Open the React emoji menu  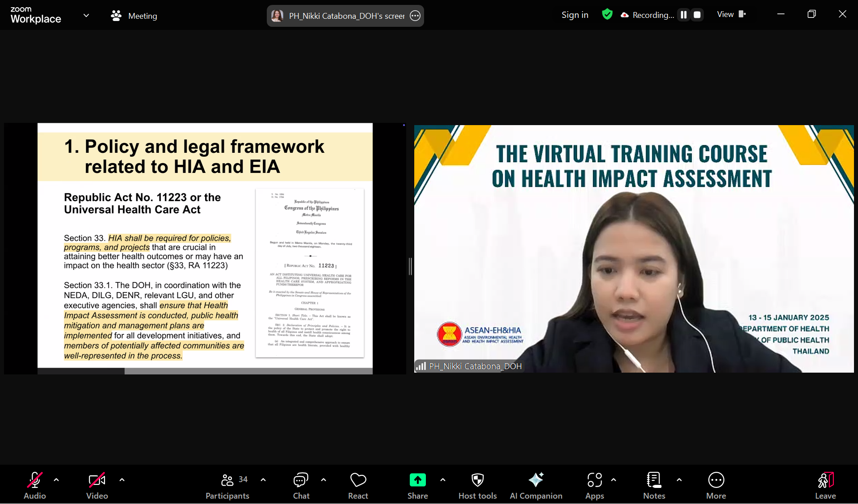pos(358,485)
